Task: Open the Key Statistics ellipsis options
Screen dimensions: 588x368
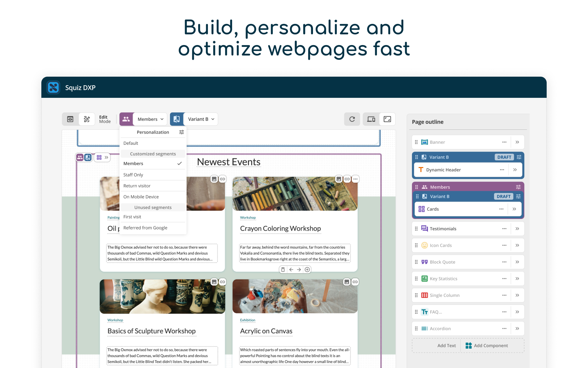Action: click(x=504, y=278)
